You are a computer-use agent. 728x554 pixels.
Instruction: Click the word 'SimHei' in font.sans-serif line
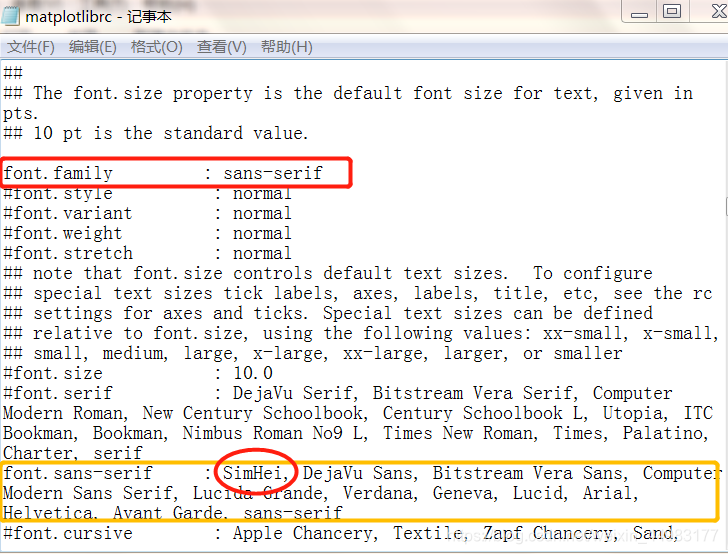(x=252, y=473)
